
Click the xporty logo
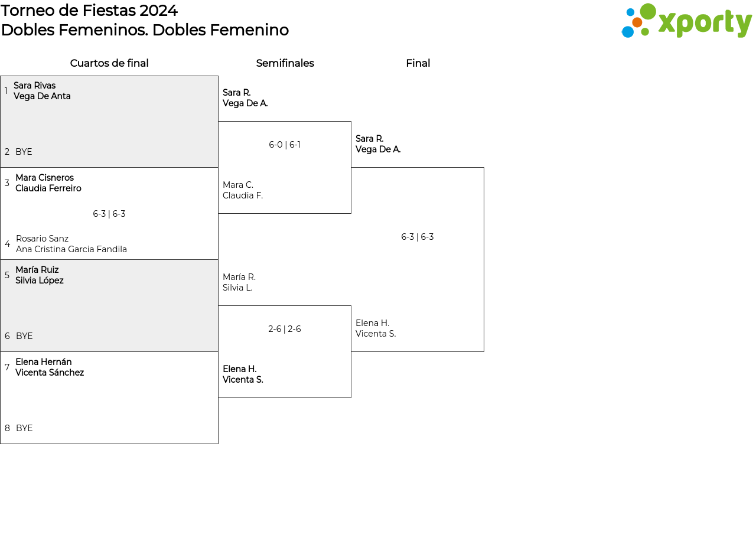(686, 21)
